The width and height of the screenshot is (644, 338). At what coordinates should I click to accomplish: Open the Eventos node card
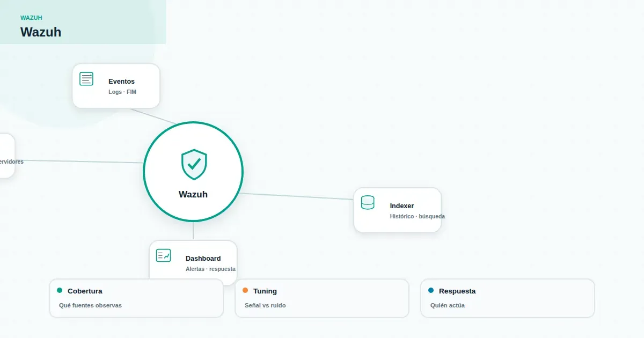116,86
